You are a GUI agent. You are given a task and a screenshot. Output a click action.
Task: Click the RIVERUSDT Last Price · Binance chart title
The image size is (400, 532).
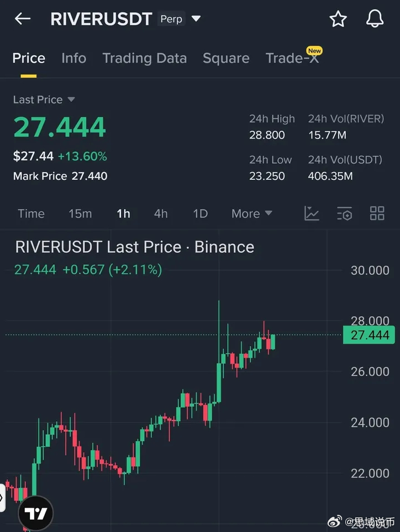point(134,247)
